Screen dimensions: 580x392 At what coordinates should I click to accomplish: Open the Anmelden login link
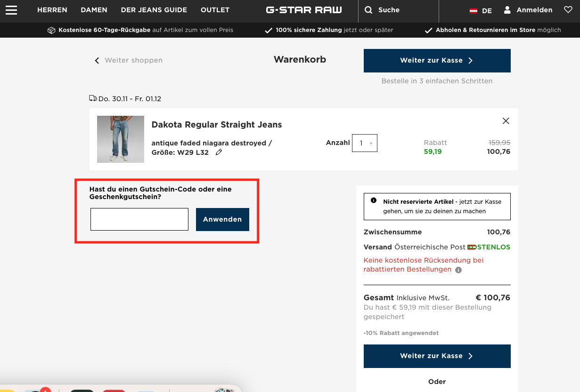click(x=534, y=10)
